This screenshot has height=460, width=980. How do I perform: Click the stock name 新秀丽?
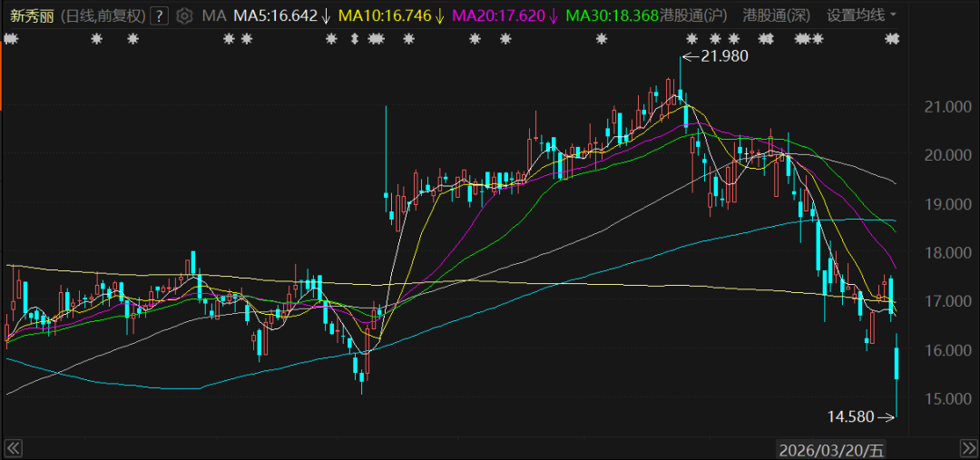point(31,15)
